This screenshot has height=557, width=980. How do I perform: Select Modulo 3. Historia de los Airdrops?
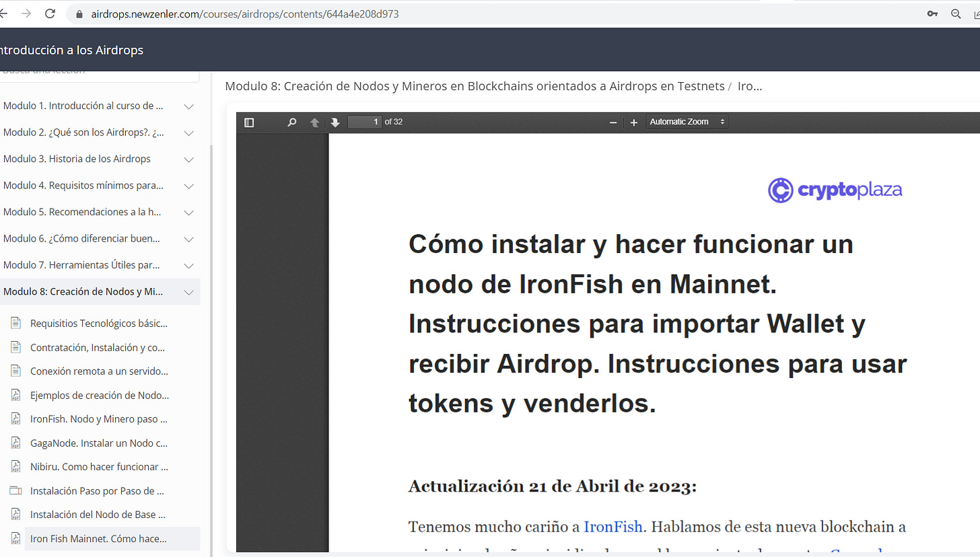[77, 159]
